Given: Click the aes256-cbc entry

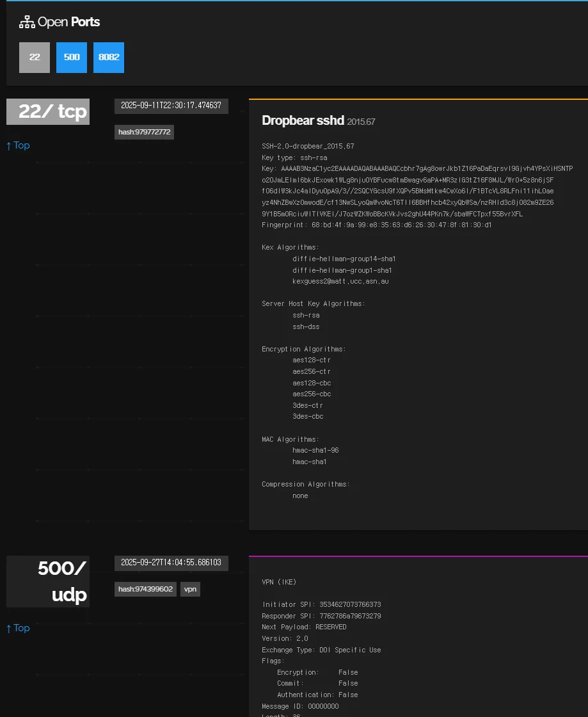Looking at the screenshot, I should [x=312, y=394].
